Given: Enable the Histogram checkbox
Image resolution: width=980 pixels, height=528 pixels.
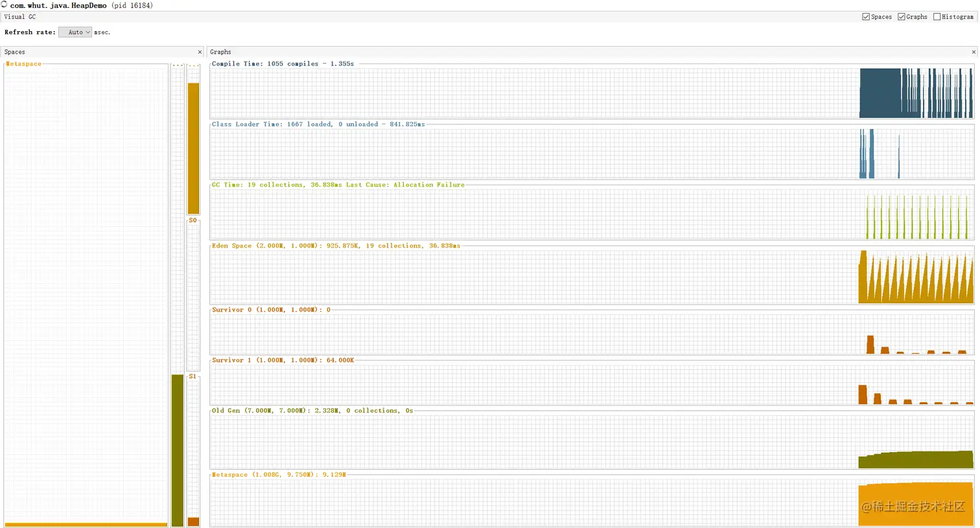Looking at the screenshot, I should click(x=937, y=17).
